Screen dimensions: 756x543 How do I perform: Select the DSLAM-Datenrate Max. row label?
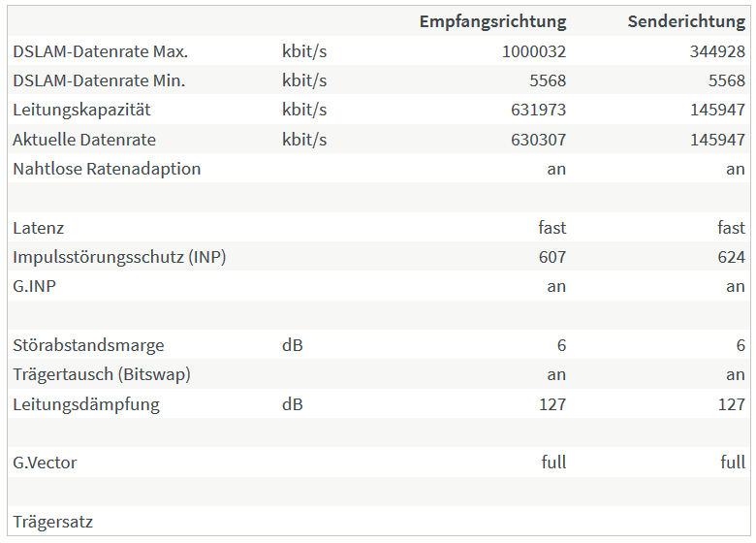pos(101,51)
